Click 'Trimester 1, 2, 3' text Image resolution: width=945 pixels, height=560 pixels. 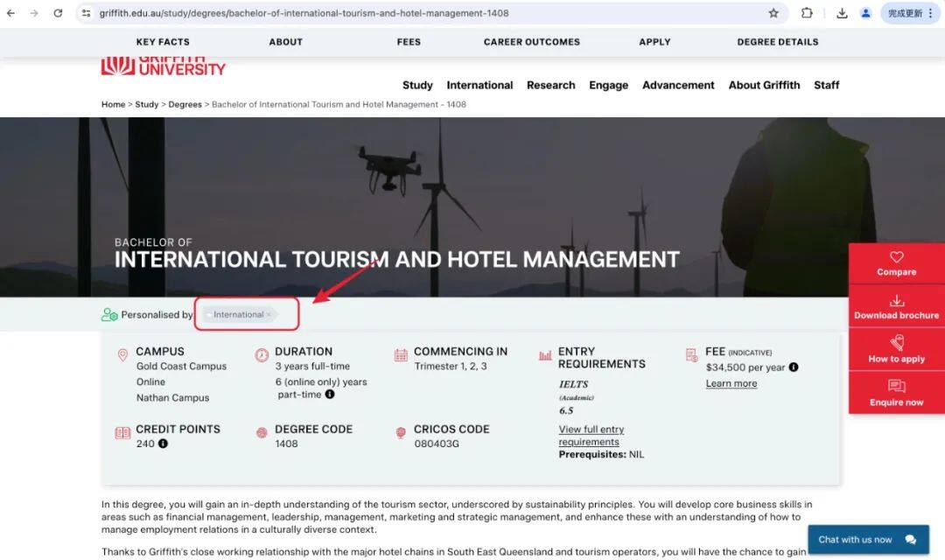[x=451, y=366]
